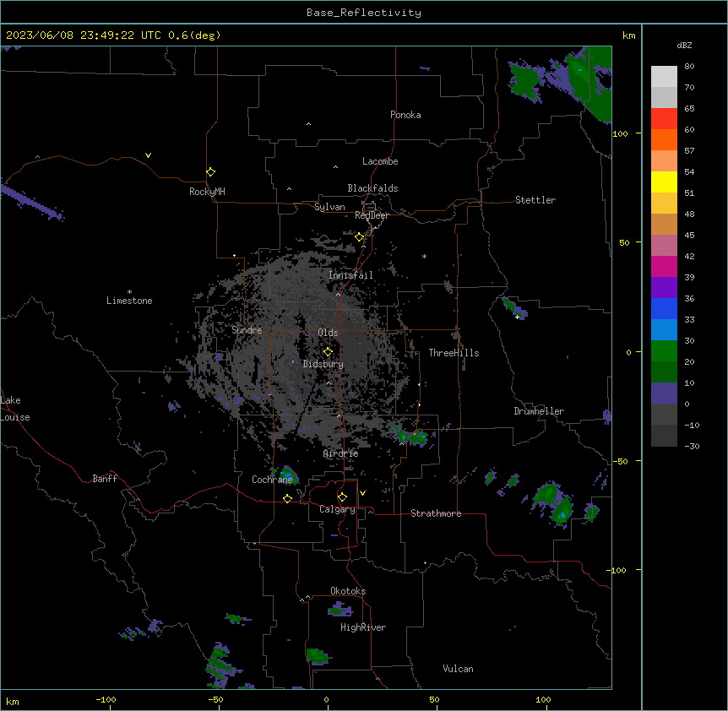Viewport: 728px width, 711px height.
Task: Click the yellow diamond marker near Olds
Action: [329, 352]
